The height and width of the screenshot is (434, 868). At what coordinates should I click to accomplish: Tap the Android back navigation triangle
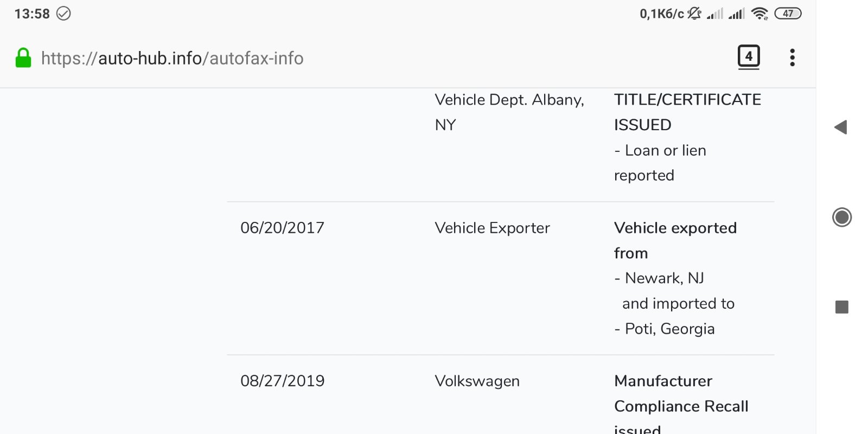(841, 127)
